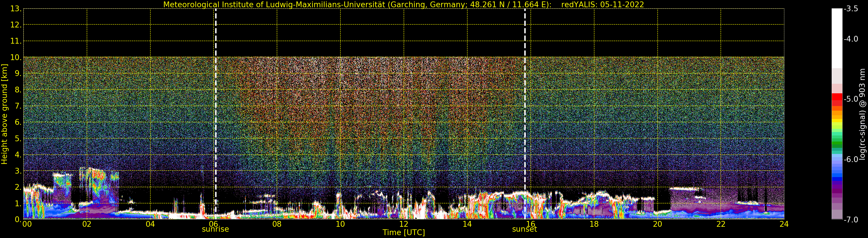Screen dimensions: 868x238
Task: Click the colorbar label 'log(rc-signal) @ 903 nm'
Action: pyautogui.click(x=862, y=114)
